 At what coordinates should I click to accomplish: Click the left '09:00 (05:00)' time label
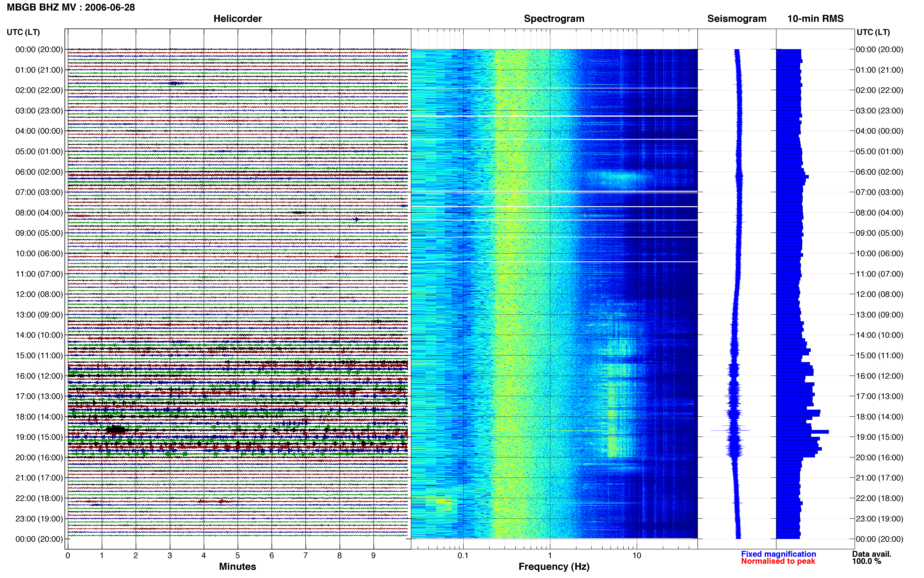point(39,233)
